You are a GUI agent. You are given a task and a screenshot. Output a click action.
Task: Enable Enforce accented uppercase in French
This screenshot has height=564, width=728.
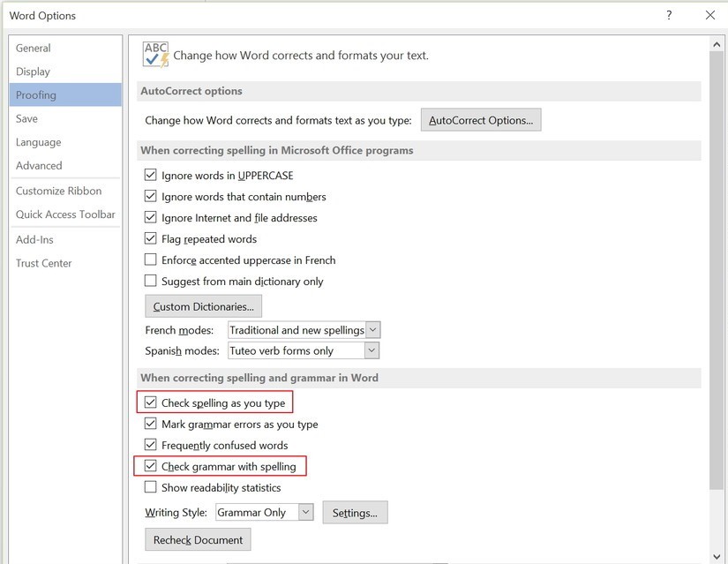(x=150, y=259)
